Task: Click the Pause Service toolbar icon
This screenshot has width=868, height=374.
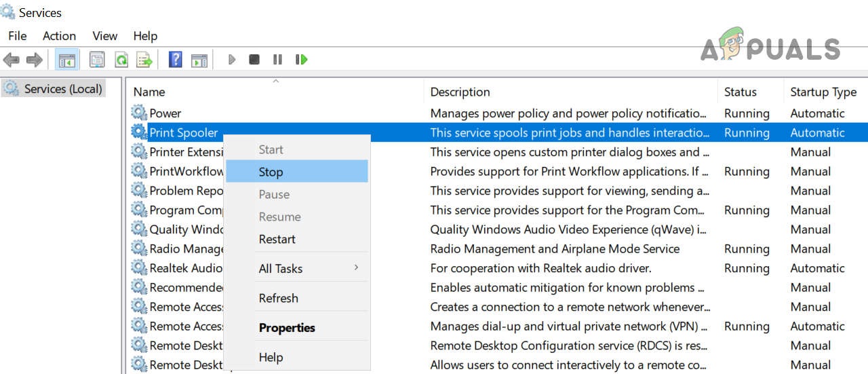Action: click(x=277, y=60)
